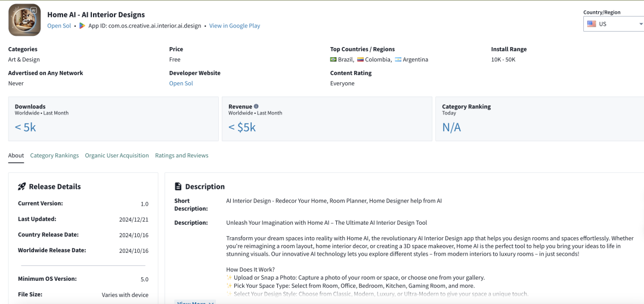Click the Colombia country name
This screenshot has width=644, height=304.
click(378, 60)
